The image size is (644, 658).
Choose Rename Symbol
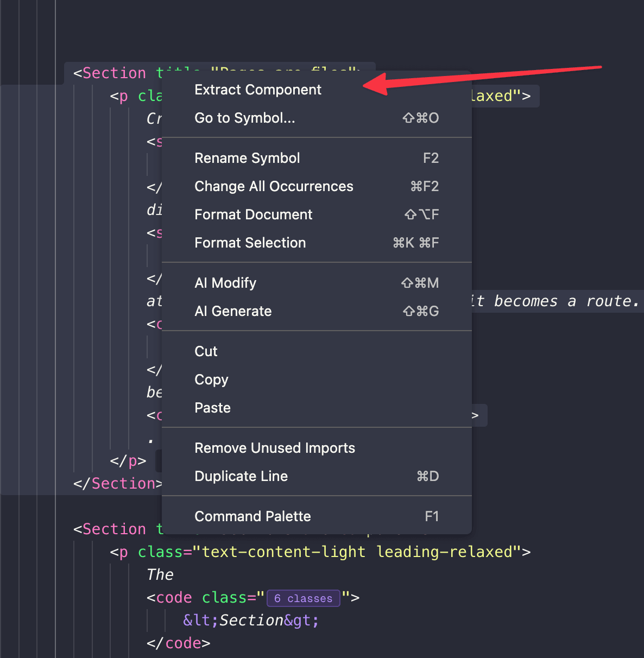coord(247,158)
